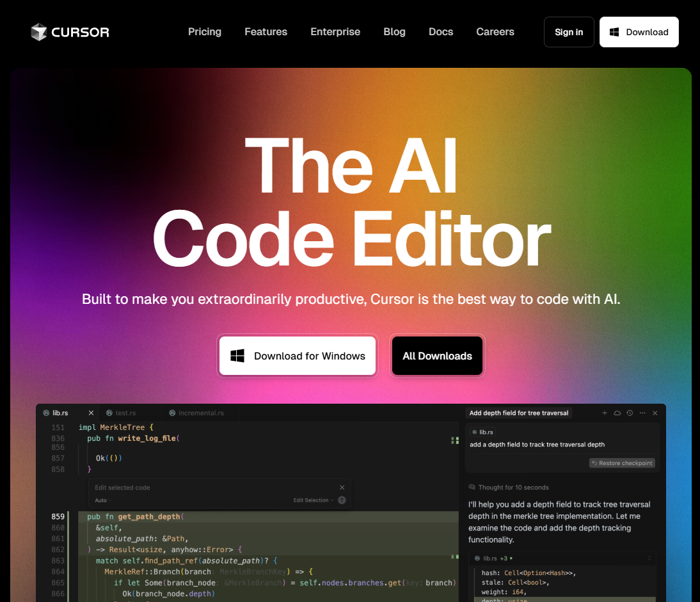700x602 pixels.
Task: Open the Docs link
Action: coord(441,32)
